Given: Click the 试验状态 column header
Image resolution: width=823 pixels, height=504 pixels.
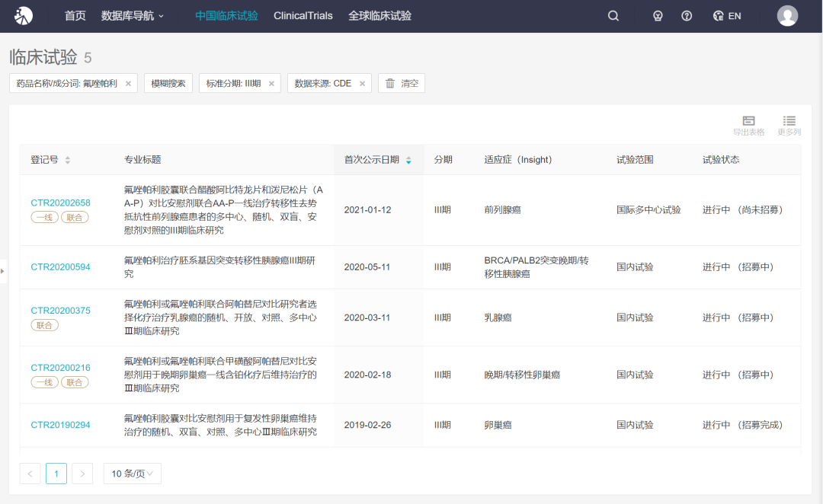Looking at the screenshot, I should coord(721,160).
